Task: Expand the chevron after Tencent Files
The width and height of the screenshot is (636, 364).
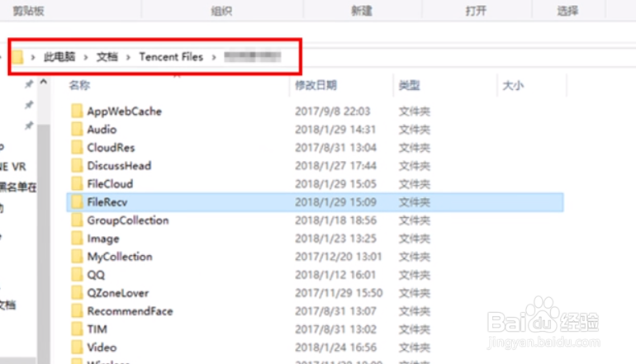Action: 214,57
